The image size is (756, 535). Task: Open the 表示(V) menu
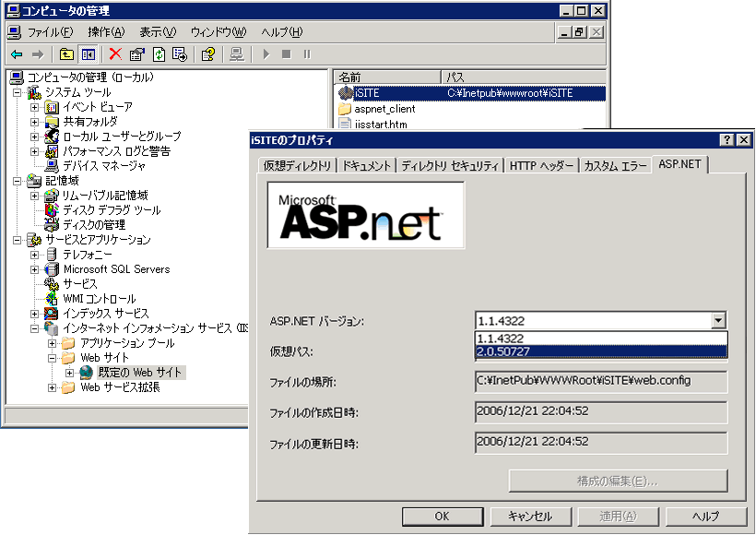(158, 32)
